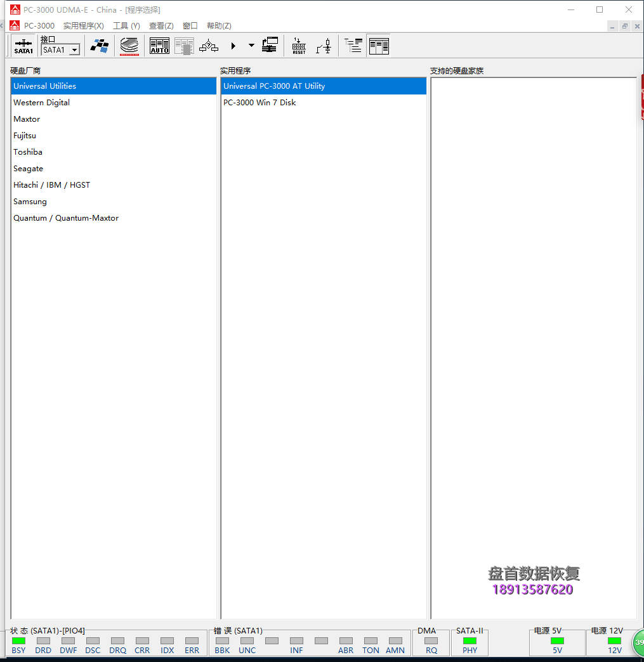Click the stacked disk platters icon
This screenshot has width=644, height=662.
pyautogui.click(x=129, y=46)
